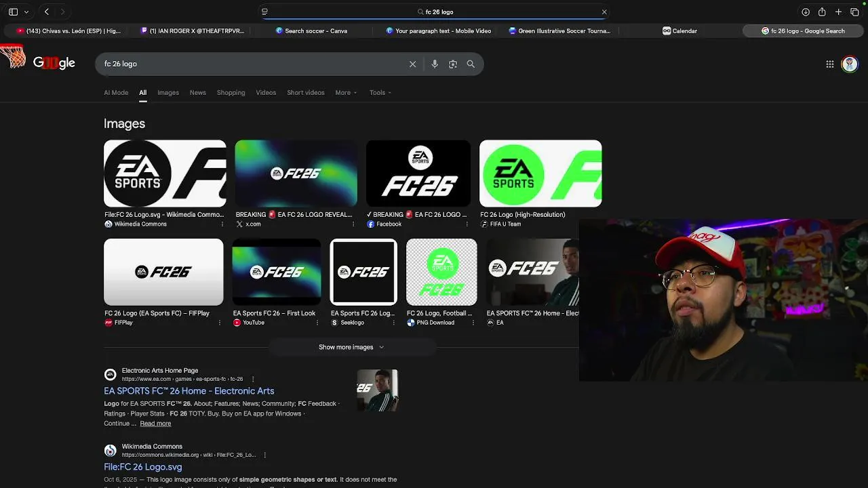Select the Shopping search filter

[231, 92]
